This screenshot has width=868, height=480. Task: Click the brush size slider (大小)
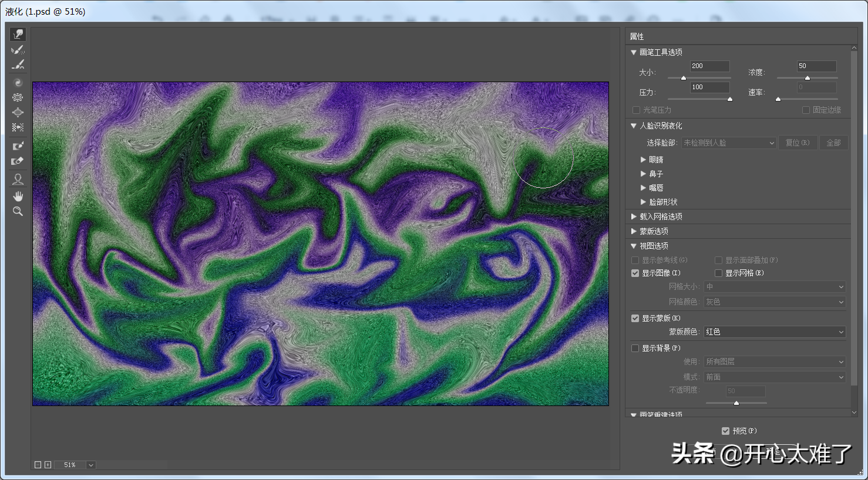pyautogui.click(x=699, y=77)
